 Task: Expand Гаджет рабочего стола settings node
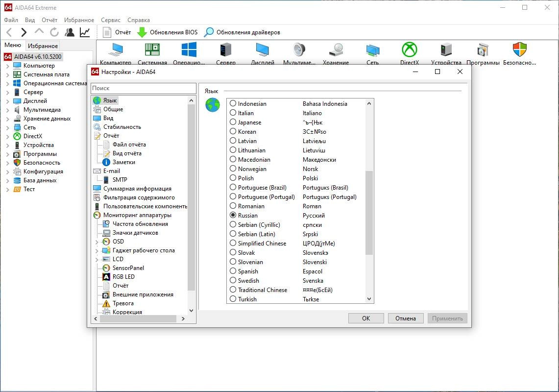pyautogui.click(x=97, y=251)
